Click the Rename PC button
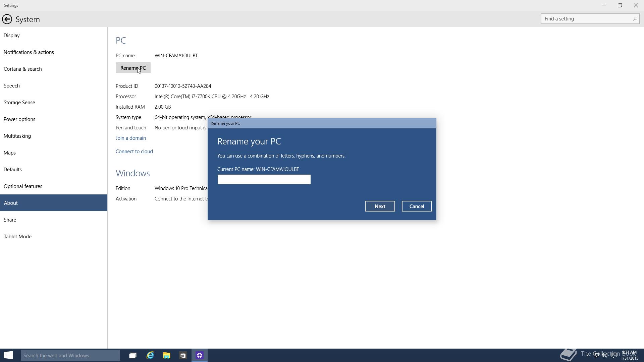 [133, 68]
